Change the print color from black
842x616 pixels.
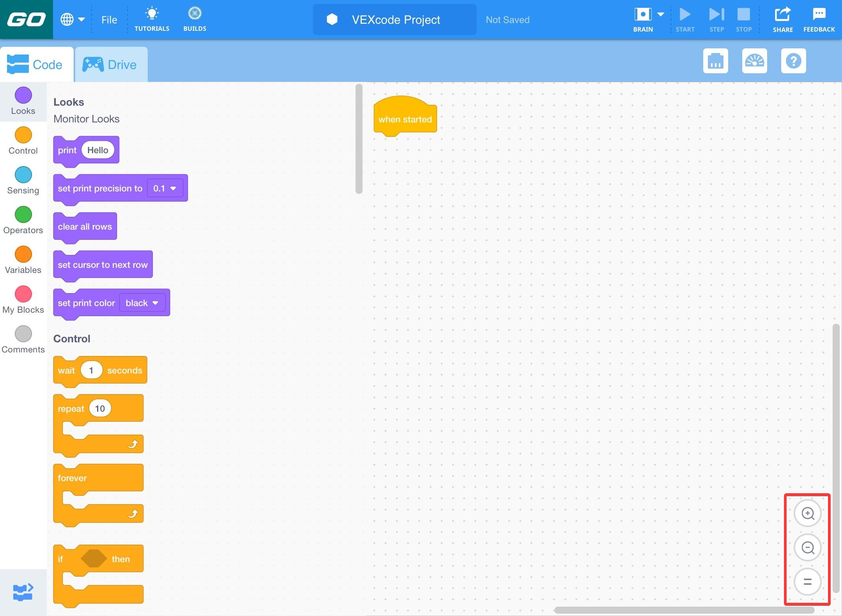[x=142, y=303]
